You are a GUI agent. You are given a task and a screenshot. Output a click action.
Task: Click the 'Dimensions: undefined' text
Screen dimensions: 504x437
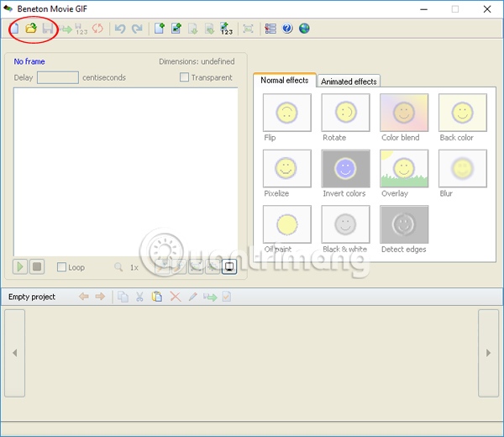(x=197, y=61)
